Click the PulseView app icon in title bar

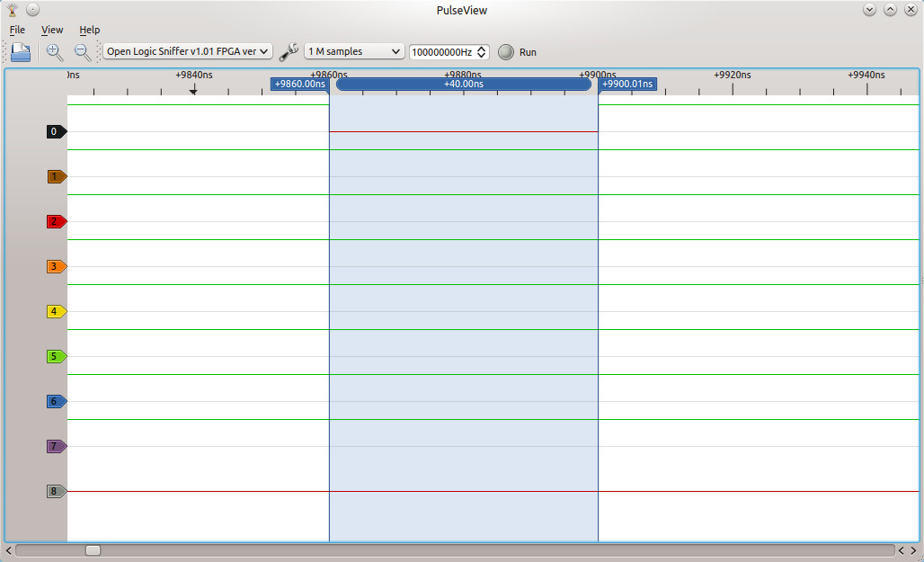pyautogui.click(x=13, y=9)
